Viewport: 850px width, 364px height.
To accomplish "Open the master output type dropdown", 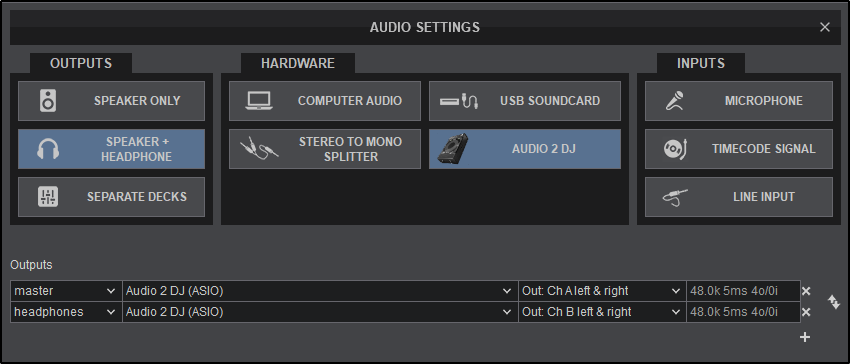I will click(x=66, y=291).
